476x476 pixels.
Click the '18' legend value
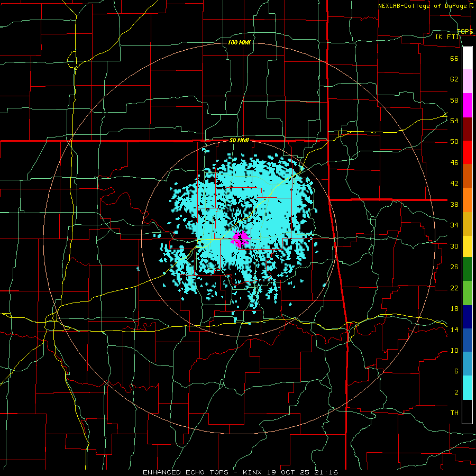pos(454,309)
